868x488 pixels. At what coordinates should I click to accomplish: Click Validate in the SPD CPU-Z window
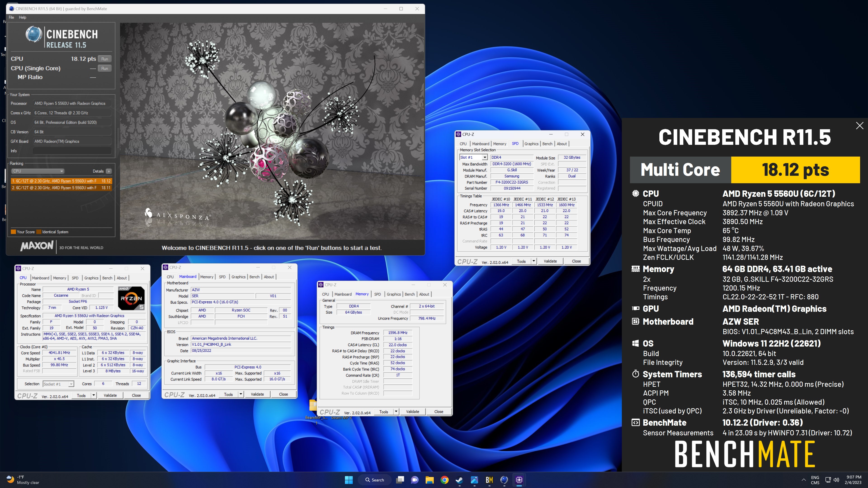[x=550, y=261]
